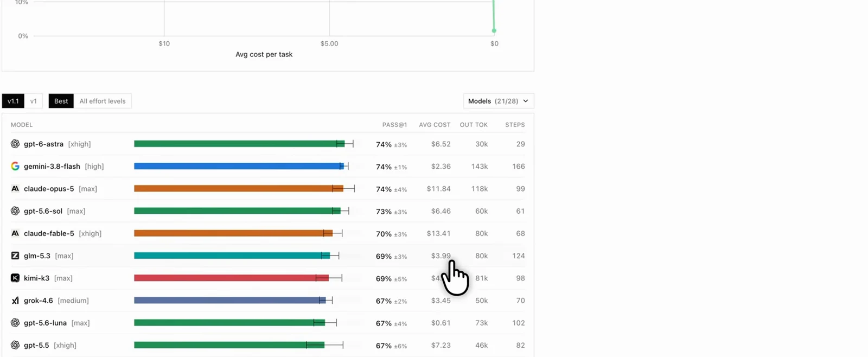
Task: Click the [medium] effort tag on grok-4.6
Action: 73,301
